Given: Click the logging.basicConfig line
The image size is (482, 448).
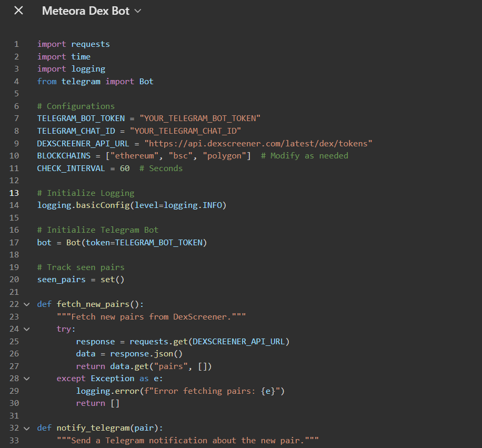Looking at the screenshot, I should (x=132, y=205).
